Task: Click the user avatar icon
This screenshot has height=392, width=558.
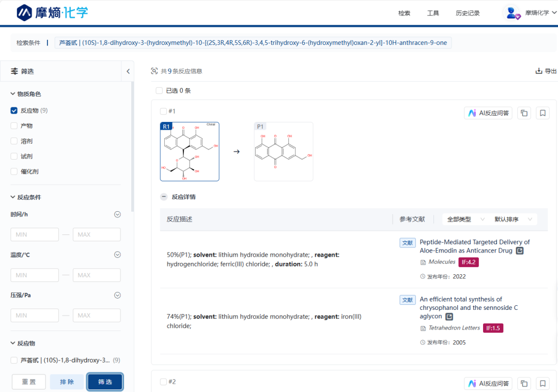Action: coord(513,13)
